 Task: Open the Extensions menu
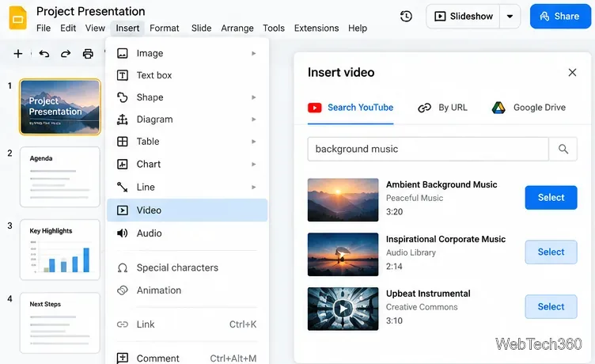tap(316, 28)
